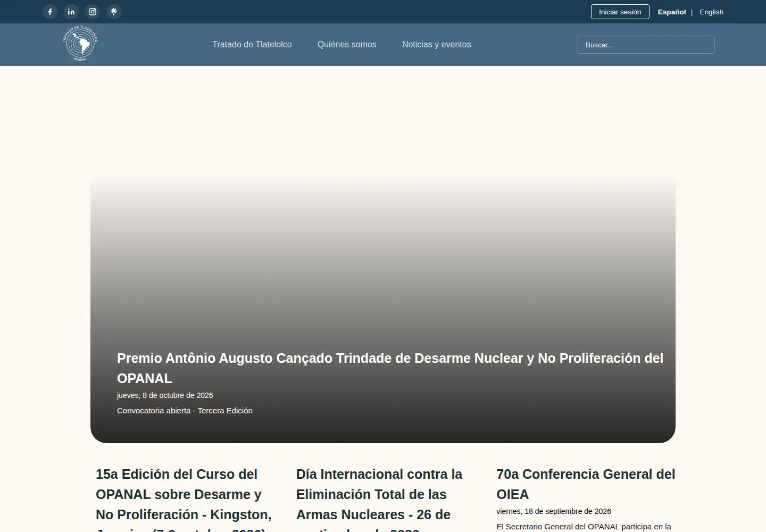Open the Linktree social icon
This screenshot has width=766, height=532.
coord(114,12)
